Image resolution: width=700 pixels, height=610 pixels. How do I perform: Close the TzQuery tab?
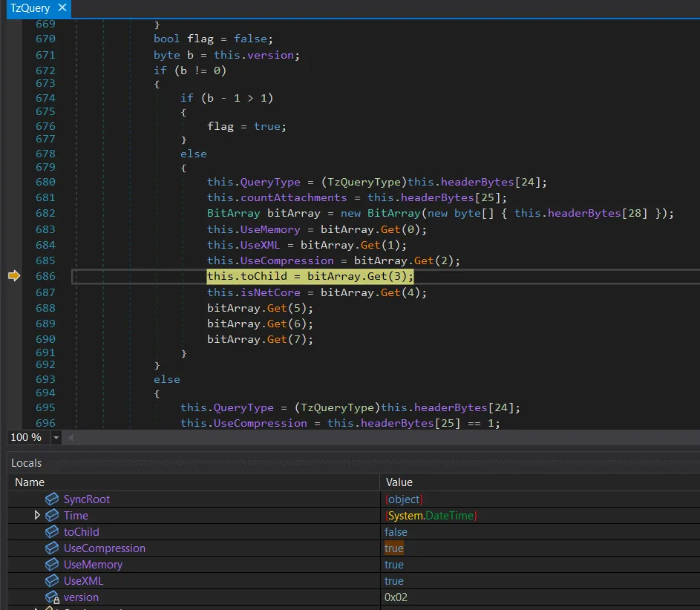[x=62, y=8]
